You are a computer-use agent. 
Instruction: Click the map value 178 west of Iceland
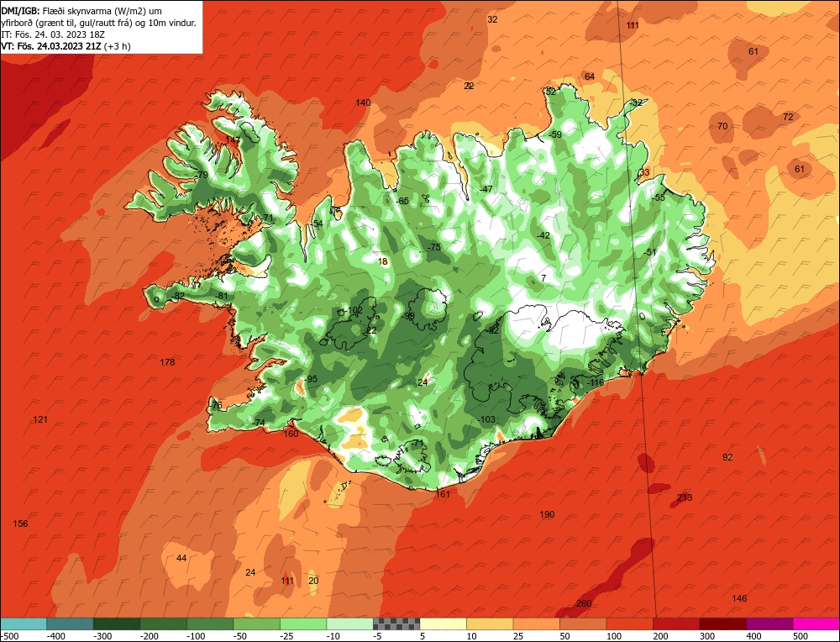coord(167,362)
